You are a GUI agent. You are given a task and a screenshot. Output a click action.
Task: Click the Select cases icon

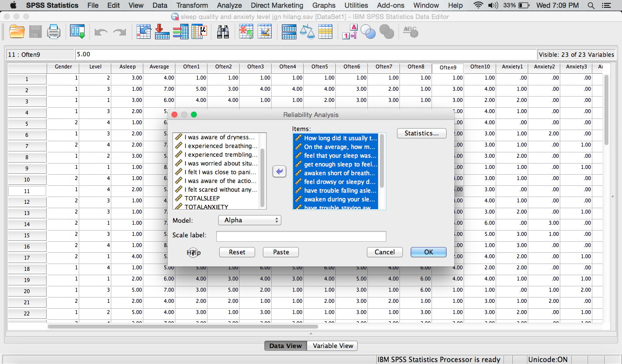[x=325, y=32]
